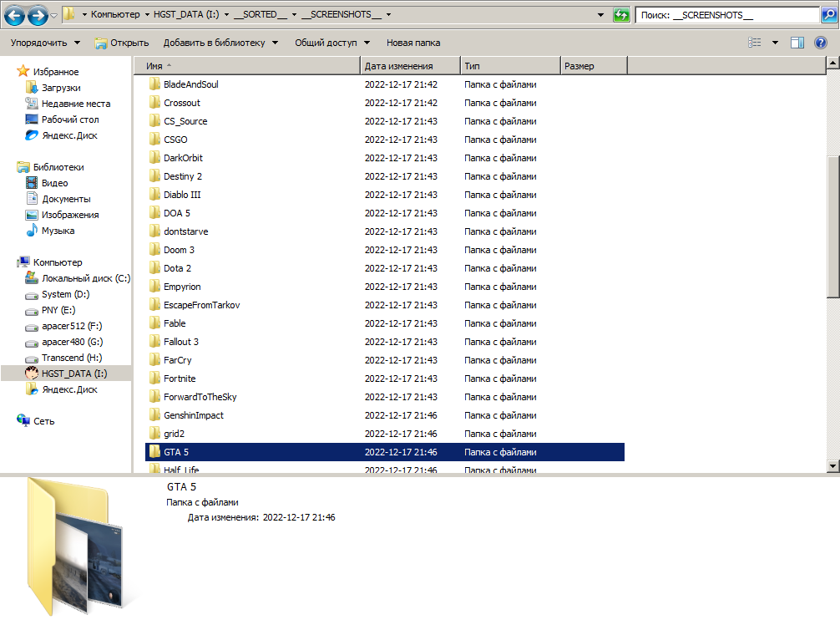
Task: Click the Сеть network icon
Action: point(23,420)
